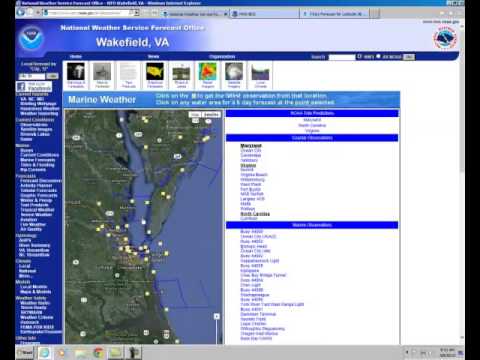
Task: Open Maryland under NOAA Tide Predictions
Action: coord(312,120)
